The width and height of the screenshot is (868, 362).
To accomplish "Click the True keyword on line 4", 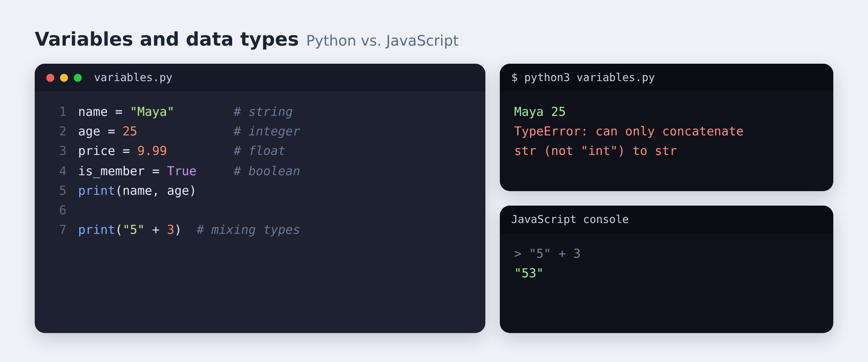I will [x=182, y=171].
